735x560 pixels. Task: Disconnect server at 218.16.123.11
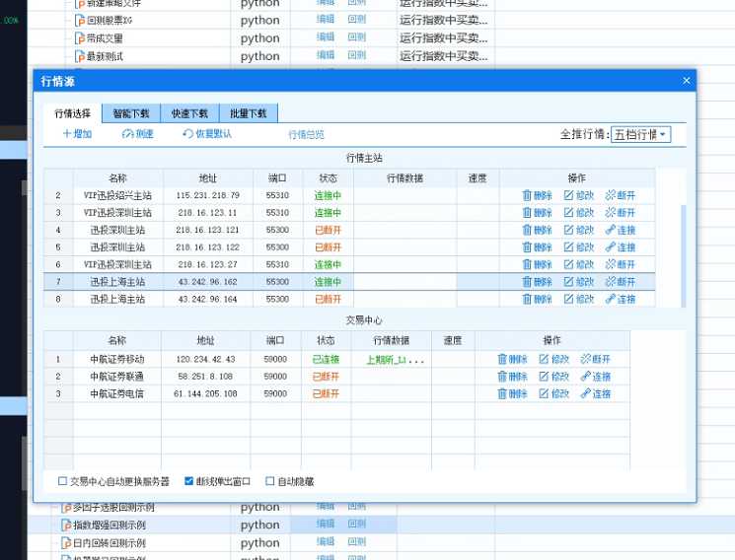click(x=621, y=213)
